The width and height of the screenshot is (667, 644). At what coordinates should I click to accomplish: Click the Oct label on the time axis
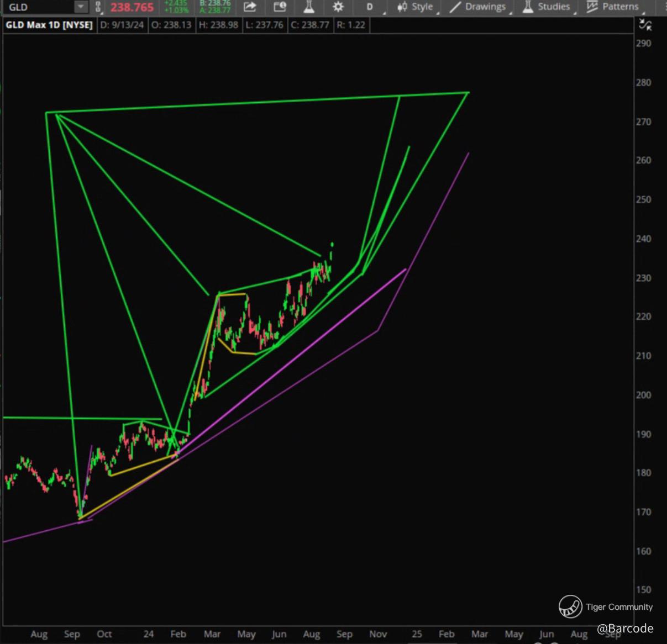[x=104, y=634]
